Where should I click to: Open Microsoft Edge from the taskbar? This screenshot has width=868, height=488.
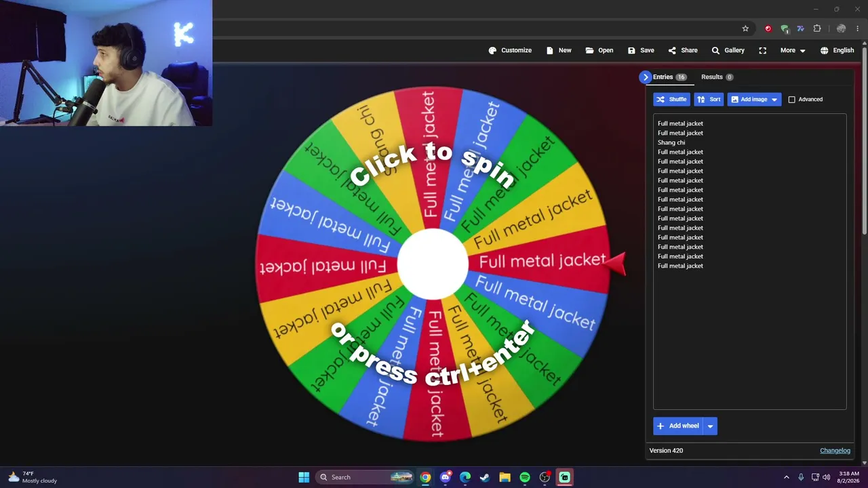[x=465, y=477]
